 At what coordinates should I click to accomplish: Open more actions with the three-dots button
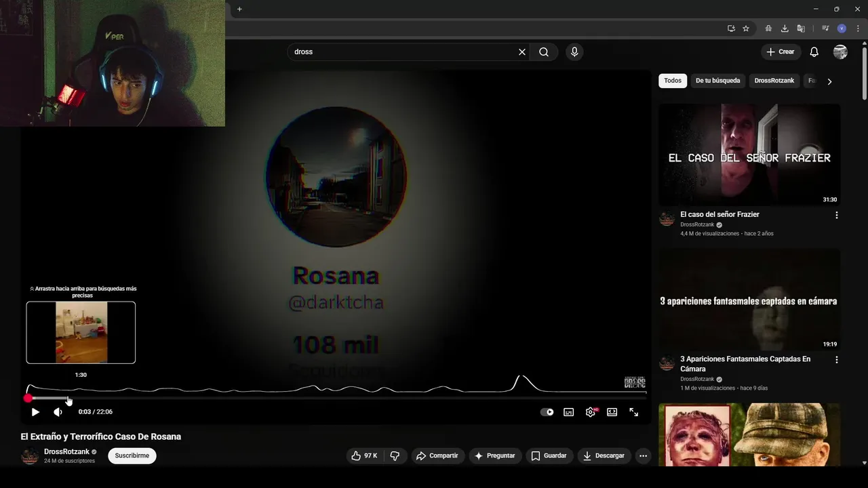[x=644, y=456]
